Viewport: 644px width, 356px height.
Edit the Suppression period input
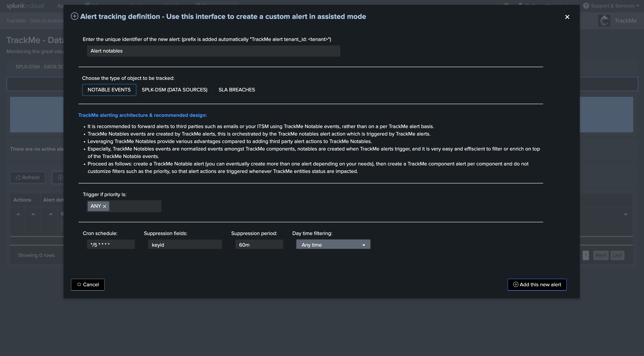(259, 245)
